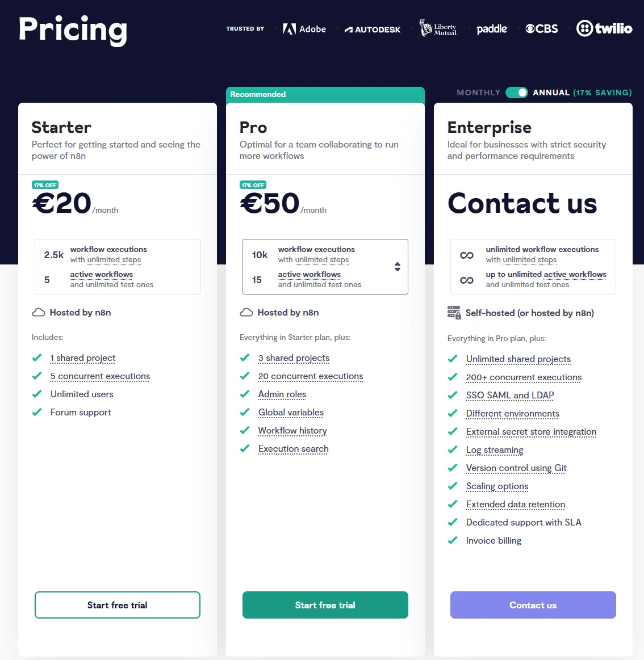
Task: Click the 17% OFF badge on Starter
Action: (x=45, y=185)
